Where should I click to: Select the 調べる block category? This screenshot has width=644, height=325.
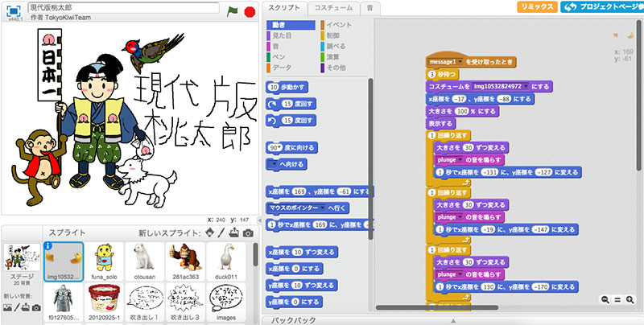(x=345, y=47)
